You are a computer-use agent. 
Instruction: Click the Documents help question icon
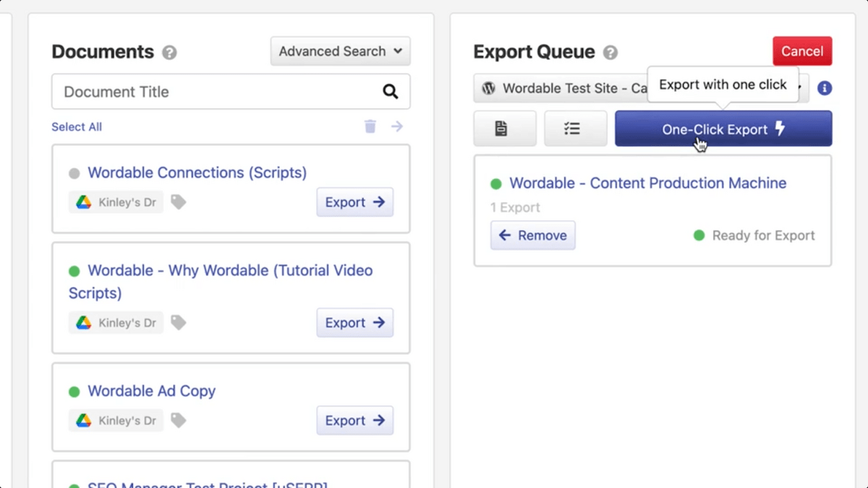(x=169, y=53)
